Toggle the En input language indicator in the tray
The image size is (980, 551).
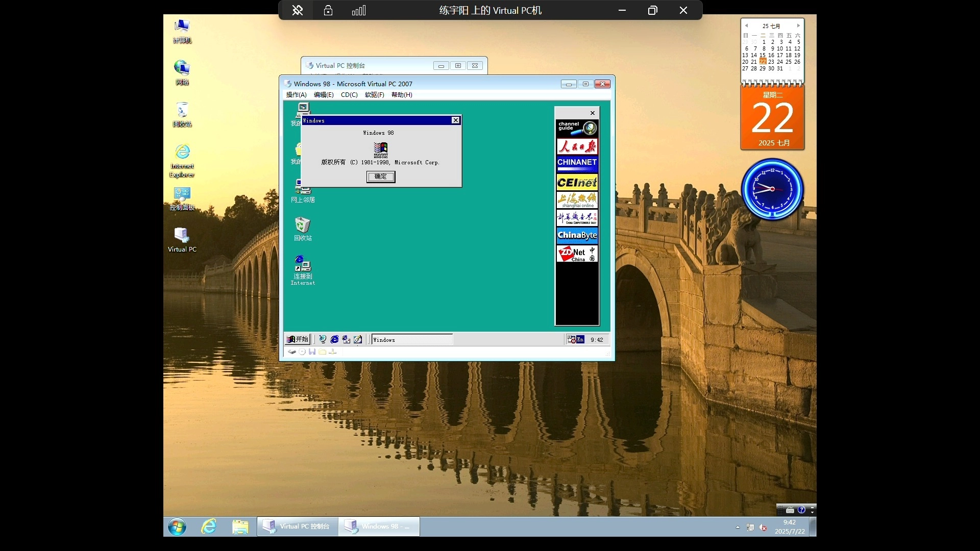(580, 340)
